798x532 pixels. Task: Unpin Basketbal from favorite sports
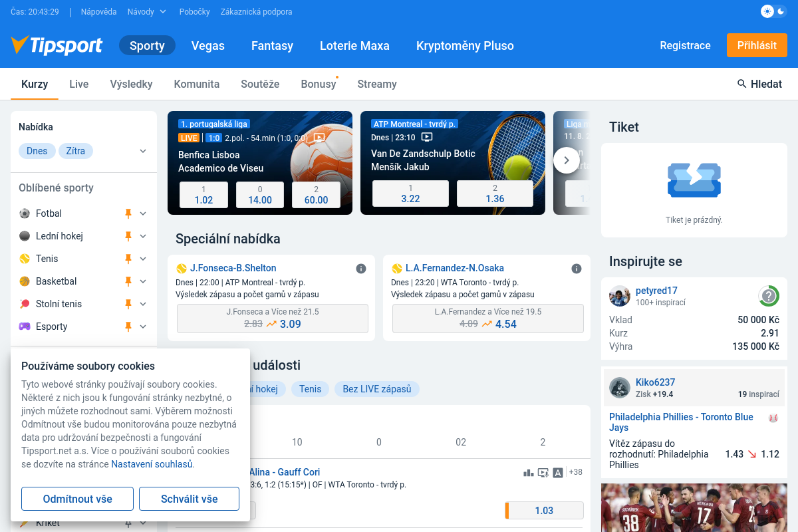tap(128, 281)
